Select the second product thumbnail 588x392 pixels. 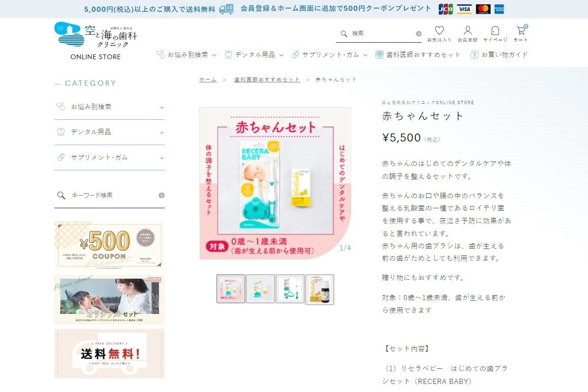pos(260,289)
